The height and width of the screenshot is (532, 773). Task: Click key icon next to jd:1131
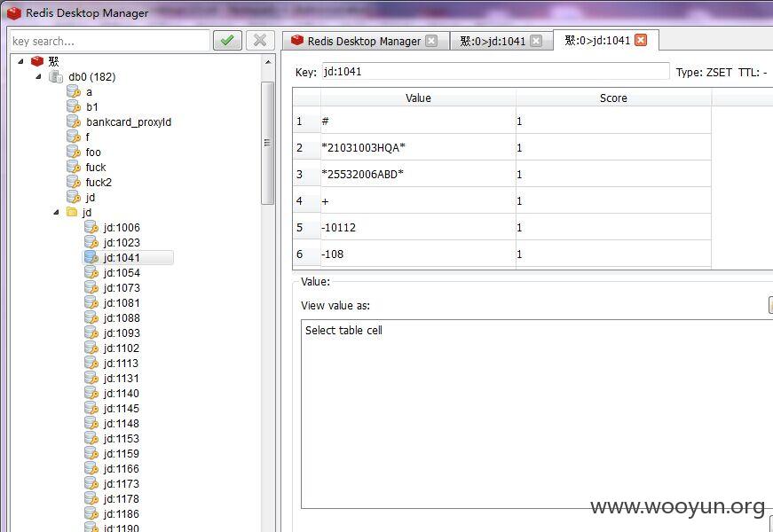click(91, 378)
